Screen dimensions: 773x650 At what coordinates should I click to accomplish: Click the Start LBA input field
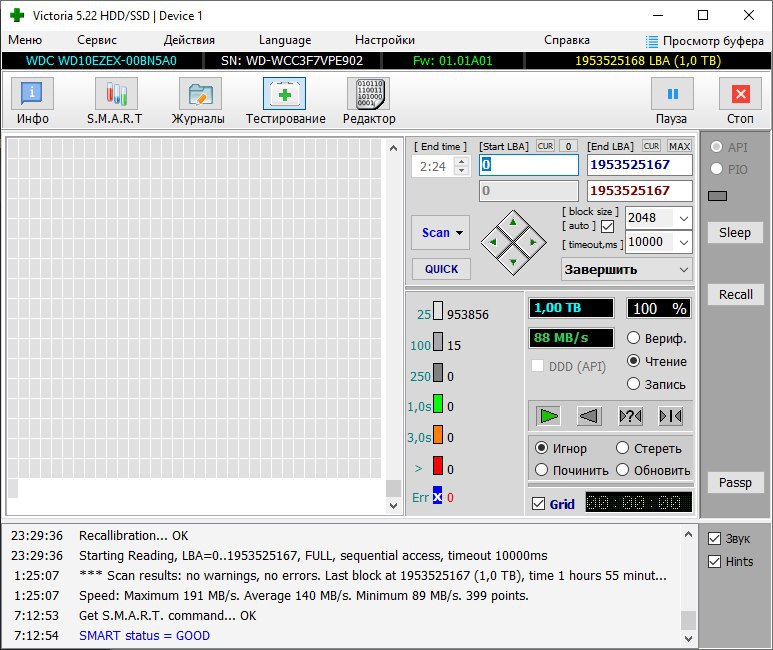529,165
